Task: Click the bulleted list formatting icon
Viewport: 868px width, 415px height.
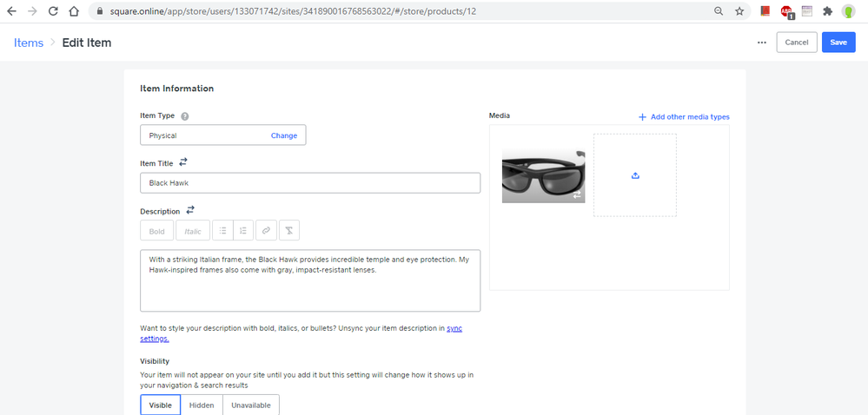Action: 222,231
